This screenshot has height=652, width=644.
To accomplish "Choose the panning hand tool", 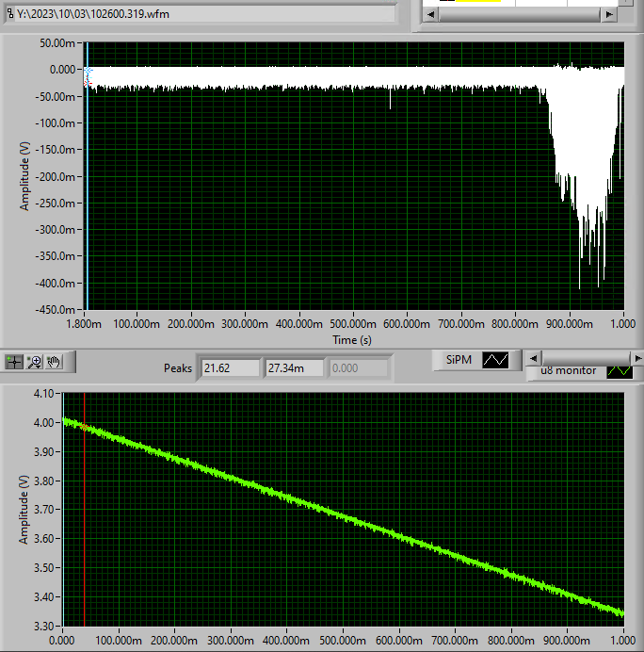I will (x=54, y=362).
